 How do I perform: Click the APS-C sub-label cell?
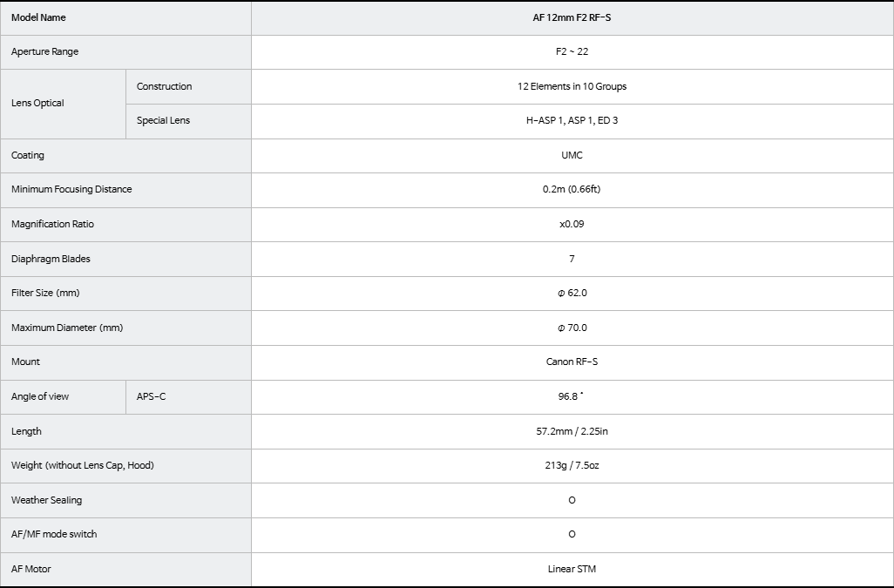point(188,397)
